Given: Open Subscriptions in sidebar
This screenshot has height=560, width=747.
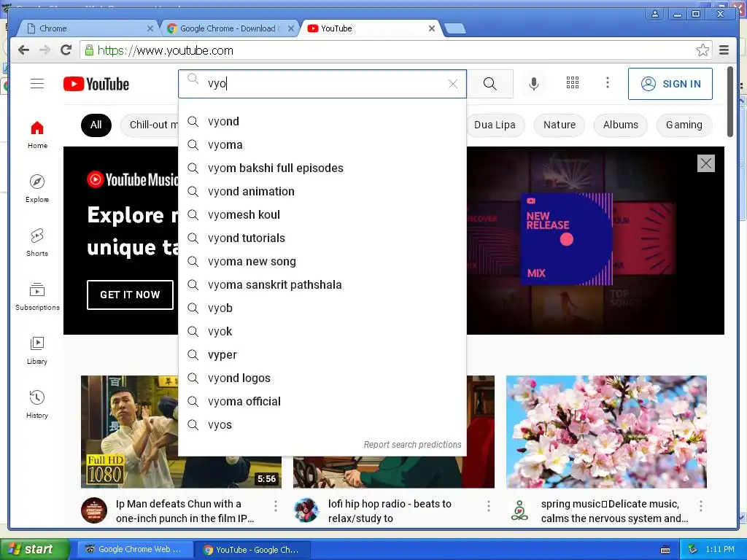Looking at the screenshot, I should tap(37, 296).
